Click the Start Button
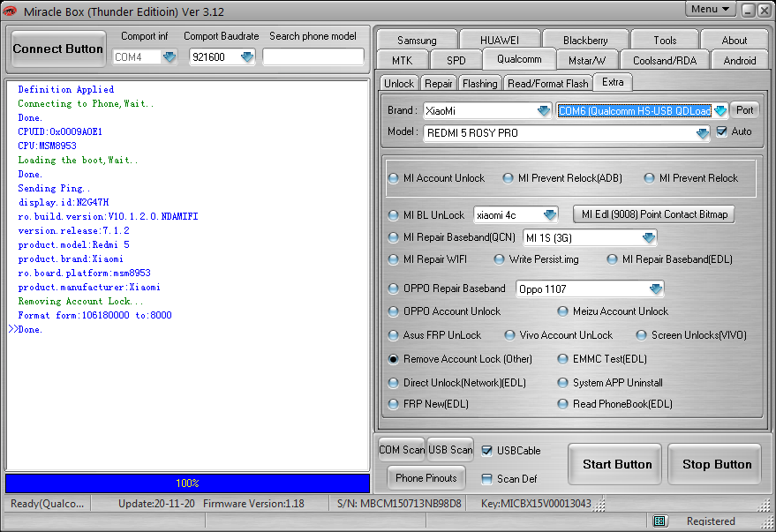 click(x=616, y=464)
